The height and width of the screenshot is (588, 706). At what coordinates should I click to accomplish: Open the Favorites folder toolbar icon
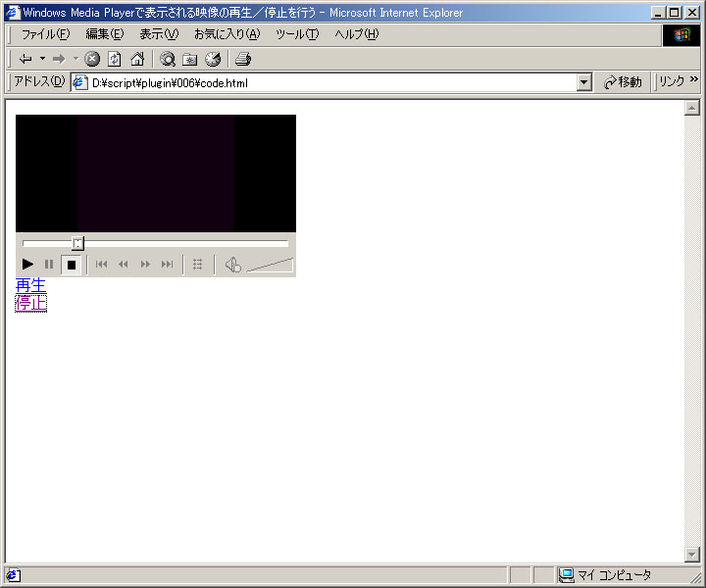(189, 59)
